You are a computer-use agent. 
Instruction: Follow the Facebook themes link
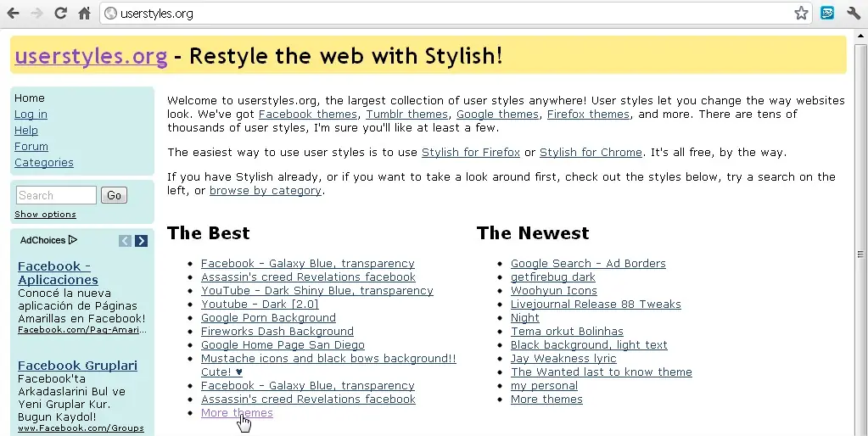tap(308, 114)
